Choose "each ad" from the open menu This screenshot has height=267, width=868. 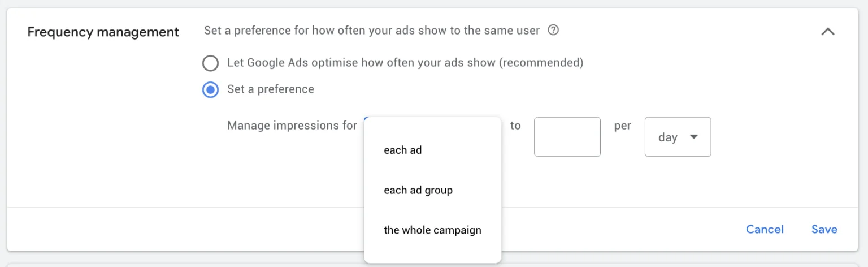pyautogui.click(x=403, y=150)
